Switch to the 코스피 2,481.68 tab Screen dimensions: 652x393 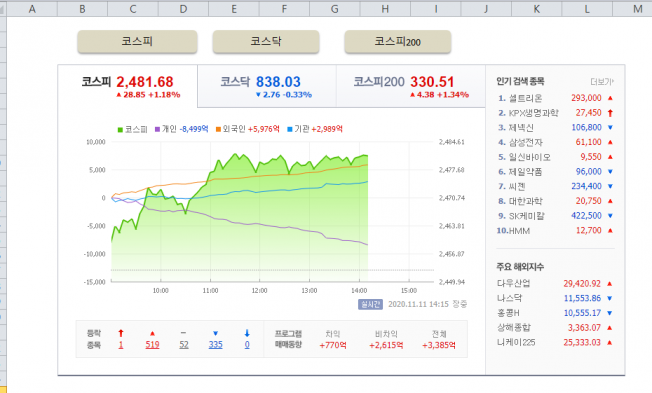pos(128,86)
